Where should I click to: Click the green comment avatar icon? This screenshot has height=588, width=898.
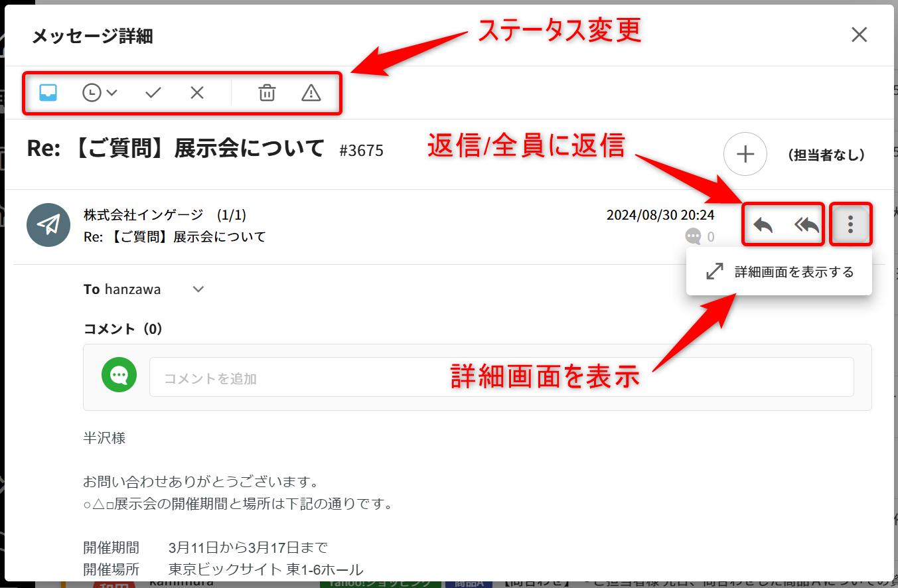click(x=119, y=375)
